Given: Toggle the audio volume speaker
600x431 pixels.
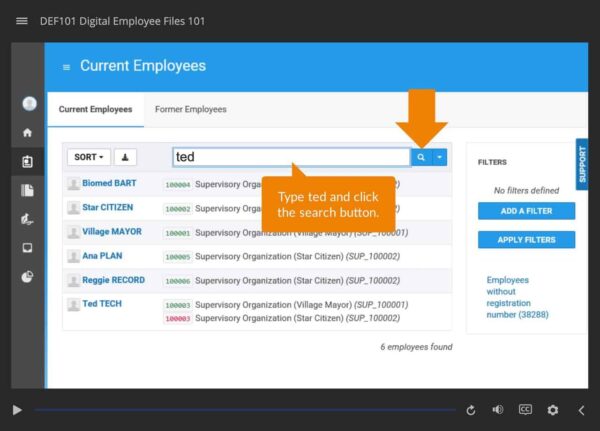Looking at the screenshot, I should pos(498,410).
